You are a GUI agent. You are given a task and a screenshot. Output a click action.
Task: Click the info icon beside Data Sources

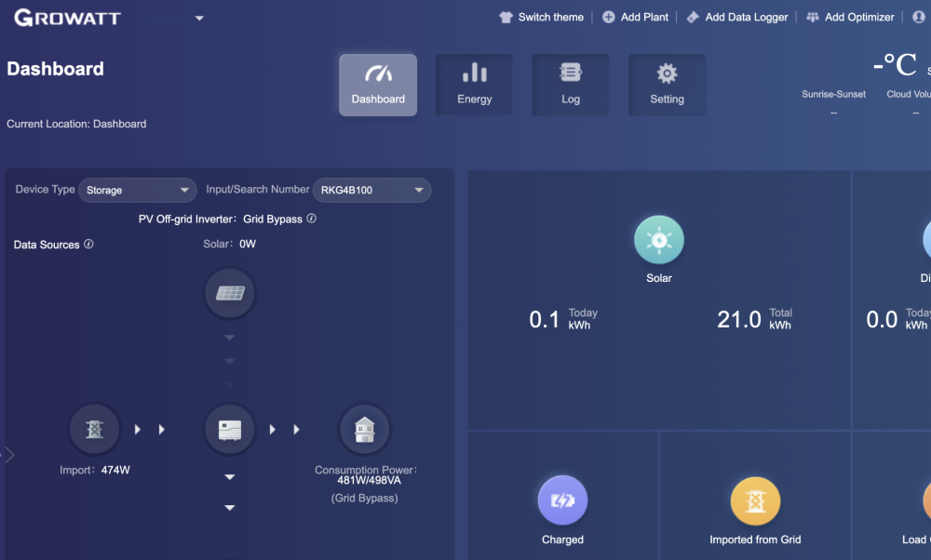[89, 245]
